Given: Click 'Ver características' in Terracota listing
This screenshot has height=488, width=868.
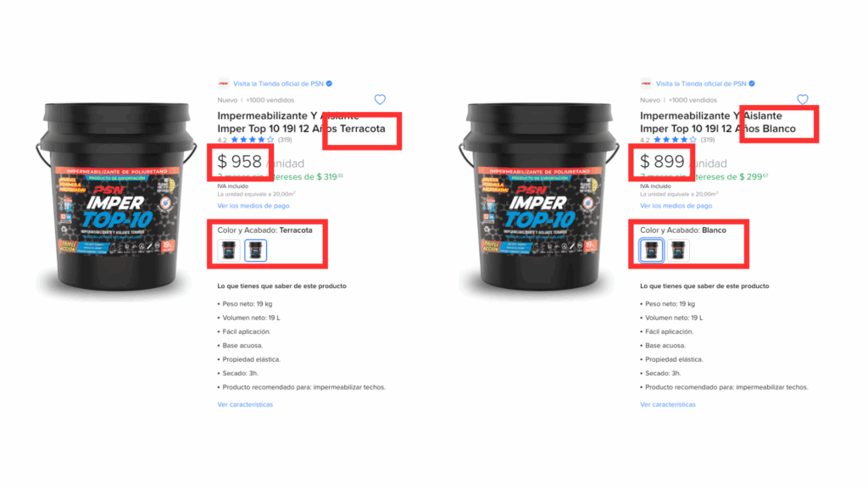Looking at the screenshot, I should point(245,404).
